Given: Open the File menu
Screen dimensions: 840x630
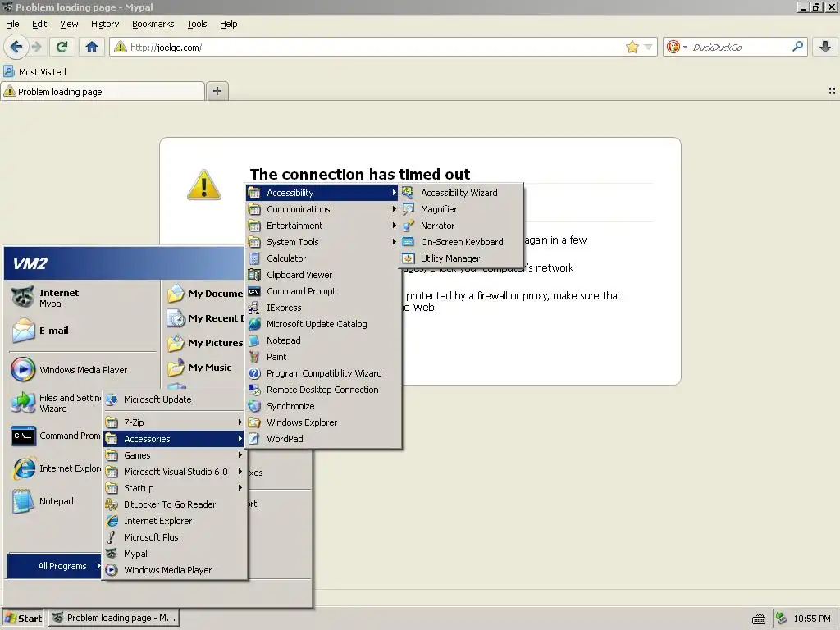Looking at the screenshot, I should 12,24.
